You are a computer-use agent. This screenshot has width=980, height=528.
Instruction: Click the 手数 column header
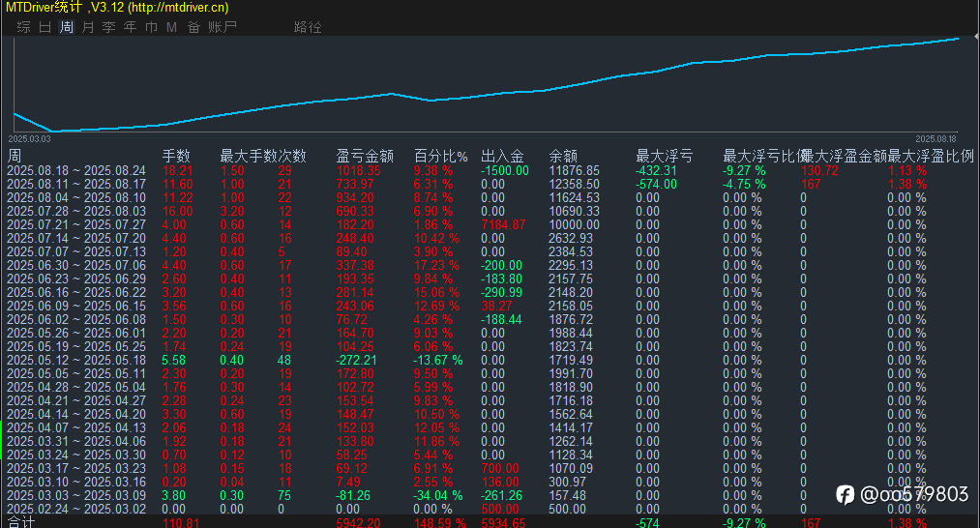[176, 156]
